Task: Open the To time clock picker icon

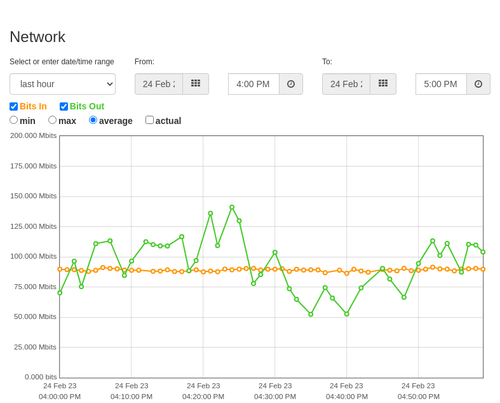Action: pos(478,84)
